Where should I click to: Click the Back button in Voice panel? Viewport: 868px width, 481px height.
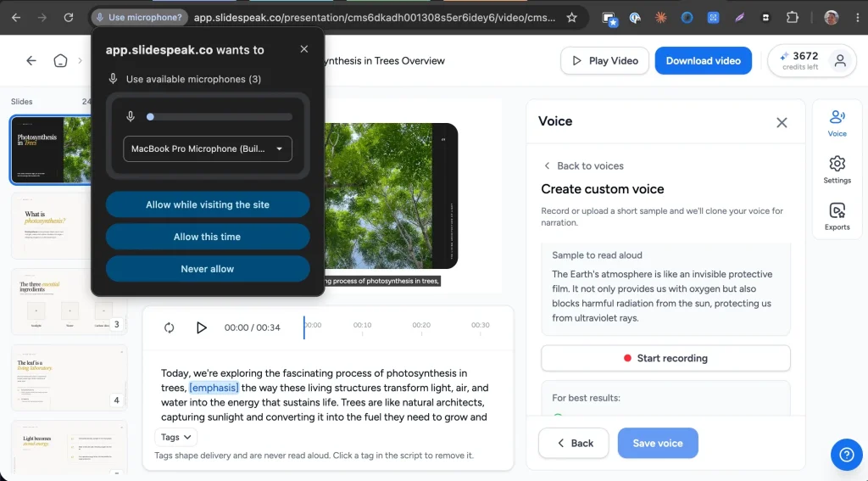coord(574,444)
